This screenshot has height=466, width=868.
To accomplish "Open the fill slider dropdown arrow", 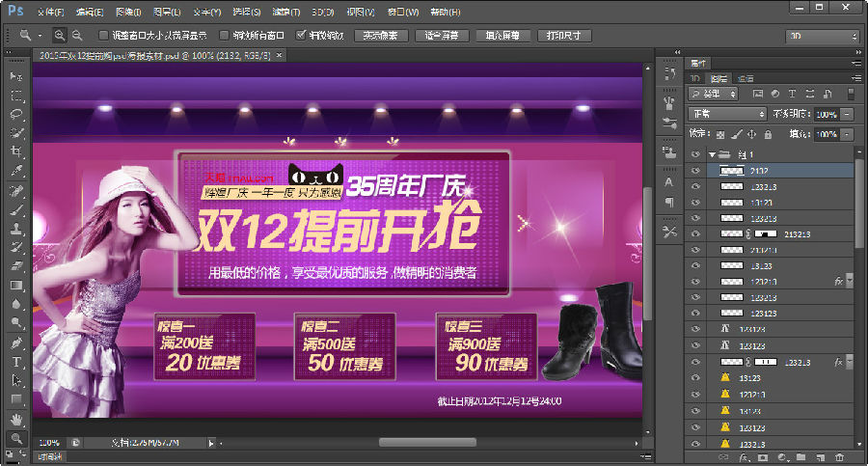I will tap(847, 134).
